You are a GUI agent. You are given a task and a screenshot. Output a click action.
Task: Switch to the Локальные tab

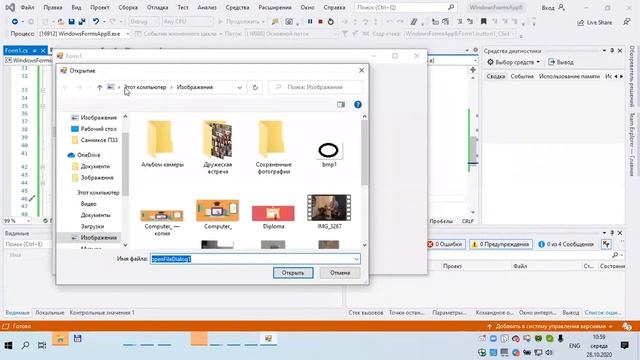pyautogui.click(x=49, y=313)
